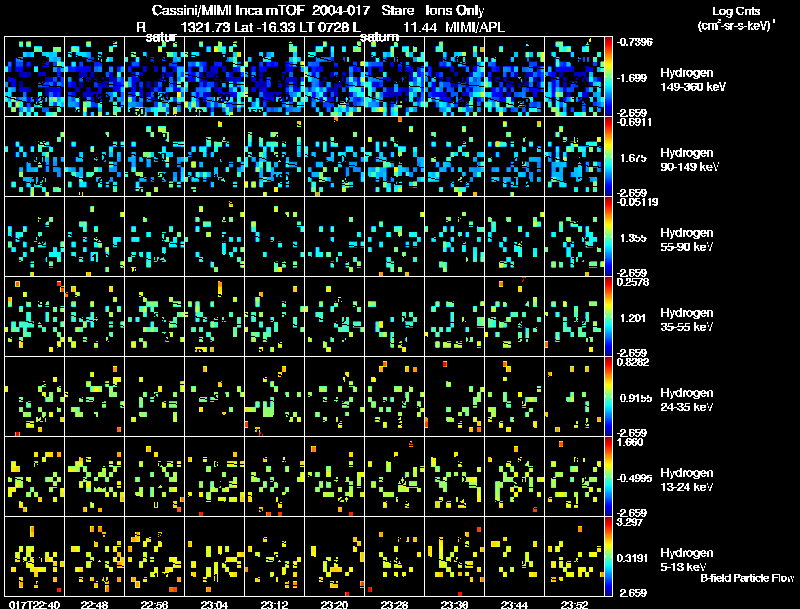The image size is (800, 609).
Task: Open the 24-35 keV panel at 23:52
Action: pos(574,396)
